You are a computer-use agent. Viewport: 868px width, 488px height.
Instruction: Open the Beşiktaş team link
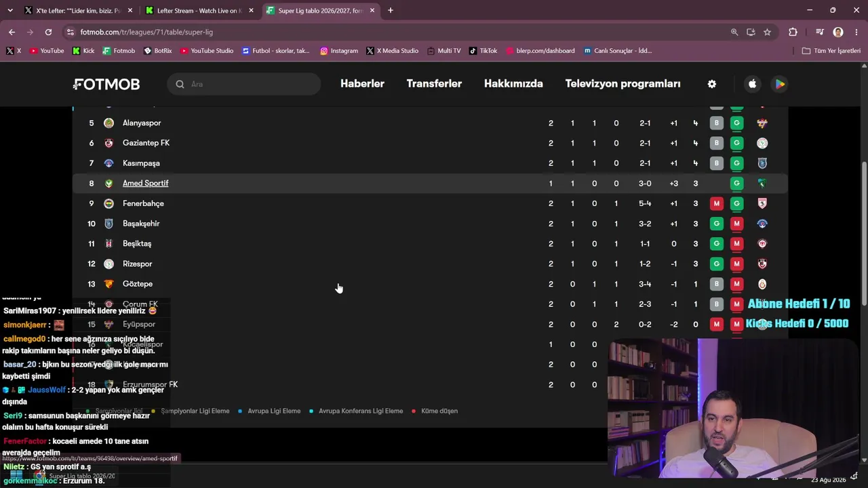click(137, 243)
